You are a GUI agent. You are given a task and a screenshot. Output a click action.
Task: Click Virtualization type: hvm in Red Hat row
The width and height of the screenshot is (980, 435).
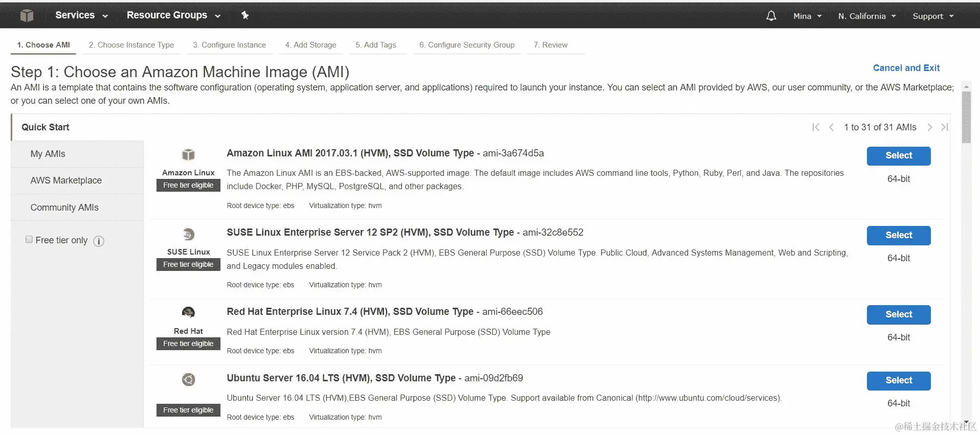tap(345, 351)
